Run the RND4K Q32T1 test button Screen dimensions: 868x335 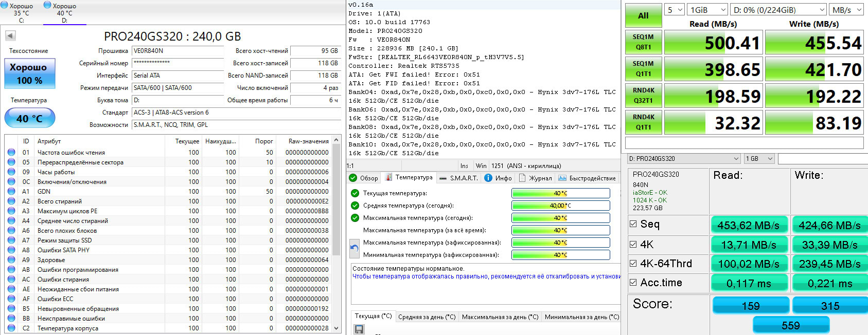[x=643, y=96]
